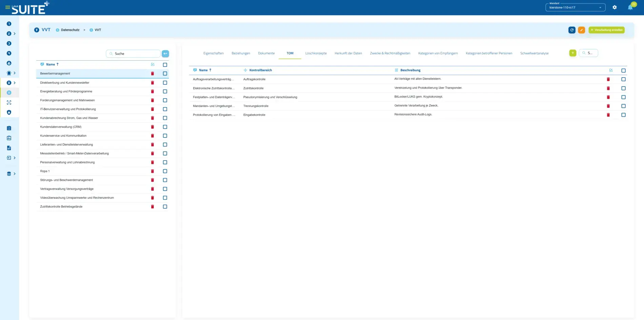Open the Kategorien von Empfängern tab

point(438,53)
